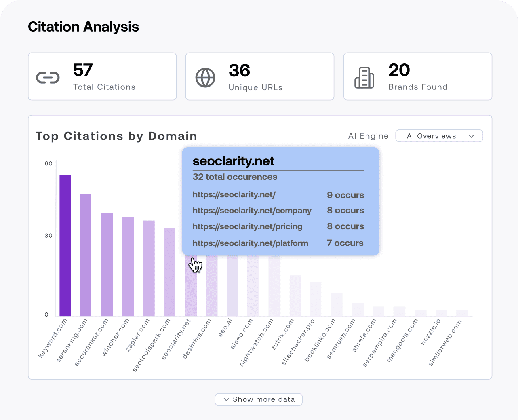518x420 pixels.
Task: Select the wincher.com bar
Action: point(128,267)
